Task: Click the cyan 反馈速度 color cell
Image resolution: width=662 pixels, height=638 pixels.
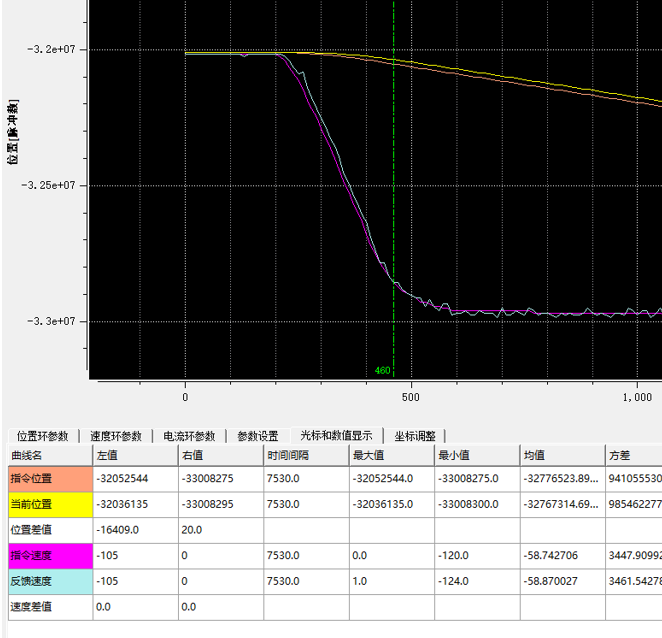Action: tap(50, 581)
